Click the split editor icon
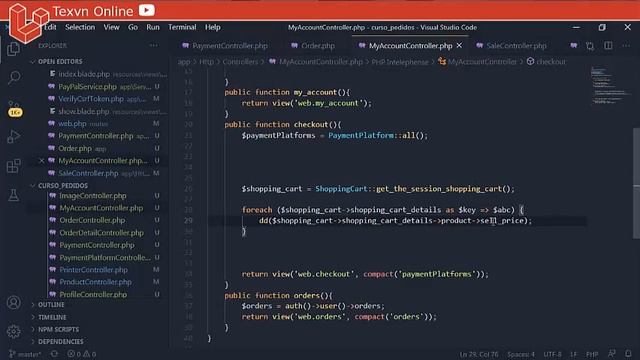This screenshot has height=360, width=640. tap(608, 46)
